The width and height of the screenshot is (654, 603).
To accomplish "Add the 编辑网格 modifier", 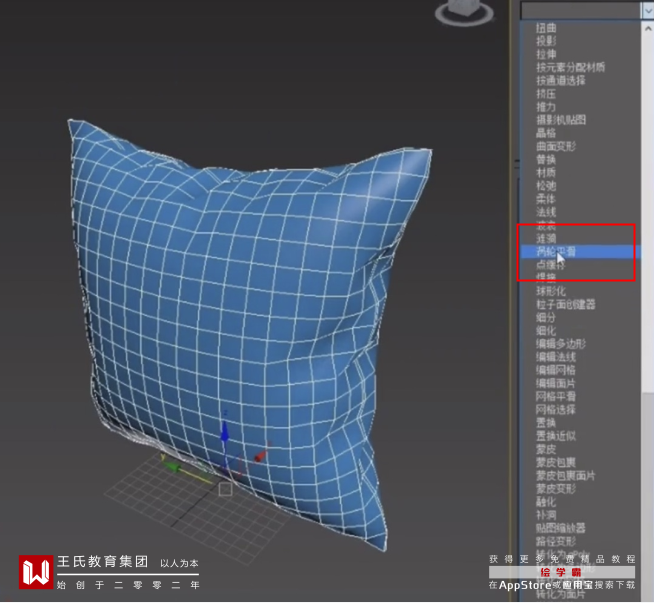I will (x=556, y=370).
